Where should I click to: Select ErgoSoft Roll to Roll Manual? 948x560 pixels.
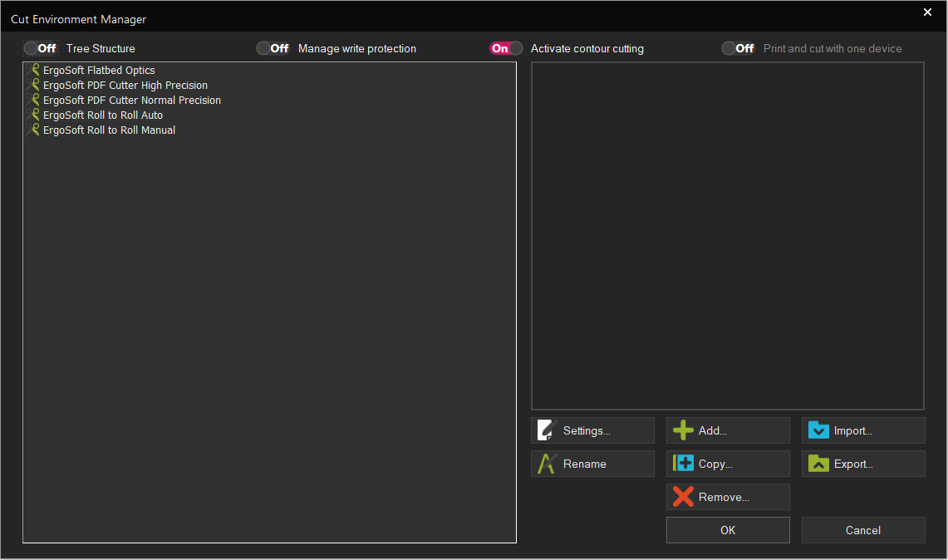[109, 130]
